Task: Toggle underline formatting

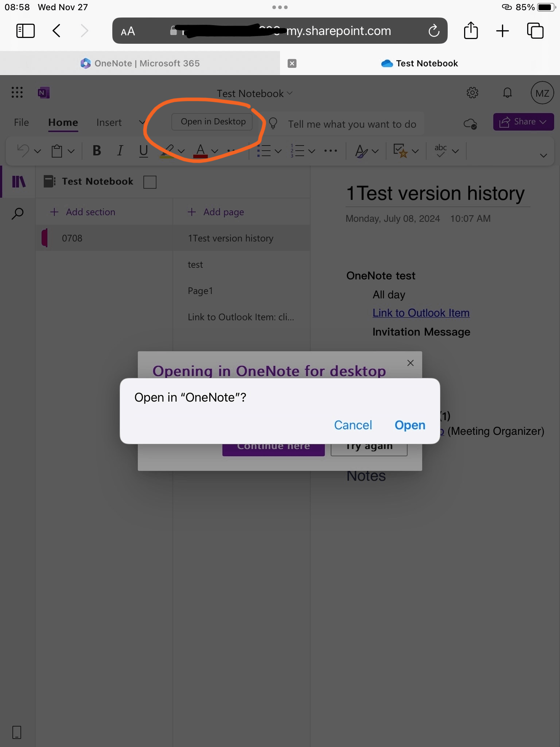Action: coord(144,151)
